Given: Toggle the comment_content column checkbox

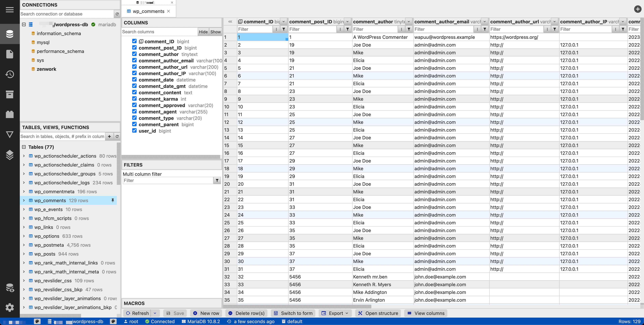Looking at the screenshot, I should 135,92.
